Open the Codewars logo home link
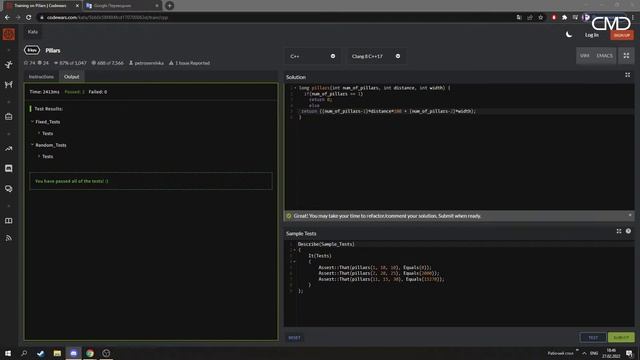 pyautogui.click(x=9, y=34)
